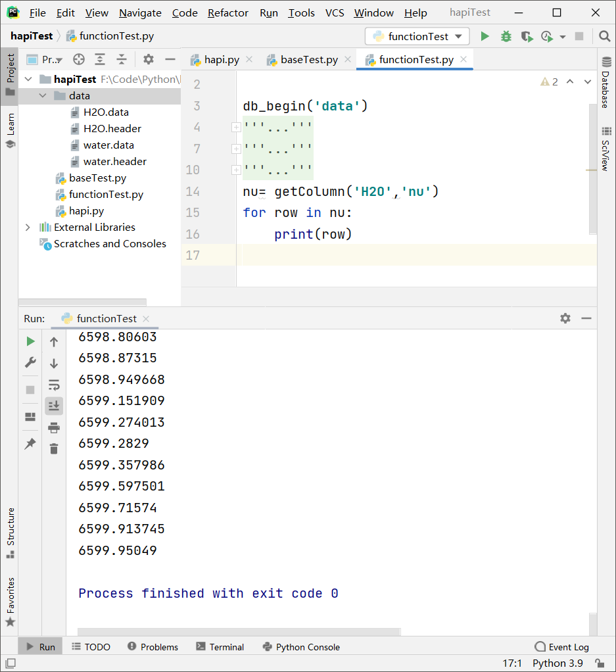Clear the run console output
616x672 pixels.
pos(53,448)
